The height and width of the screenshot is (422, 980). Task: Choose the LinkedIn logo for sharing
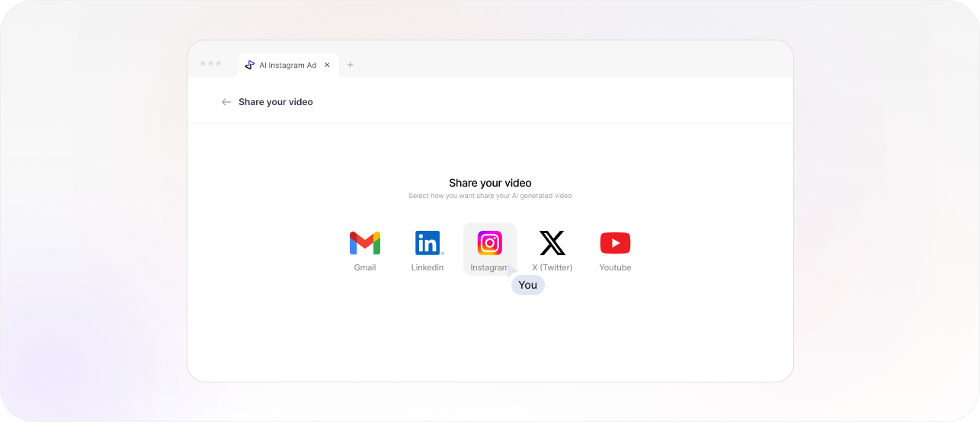click(x=428, y=243)
